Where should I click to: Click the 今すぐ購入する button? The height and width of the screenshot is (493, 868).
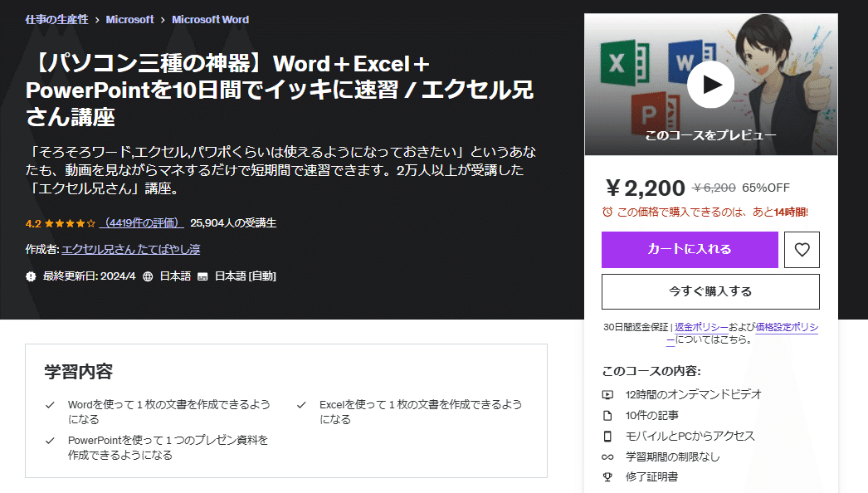[x=710, y=291]
